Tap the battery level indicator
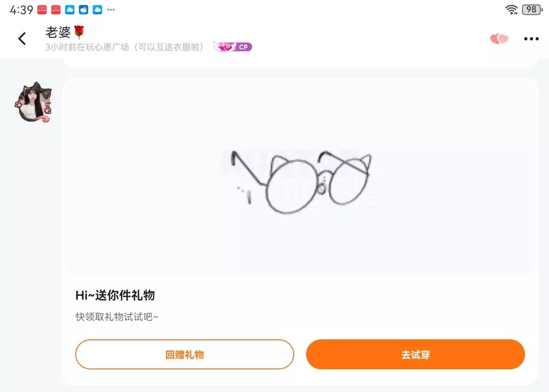Image resolution: width=549 pixels, height=392 pixels. [532, 10]
